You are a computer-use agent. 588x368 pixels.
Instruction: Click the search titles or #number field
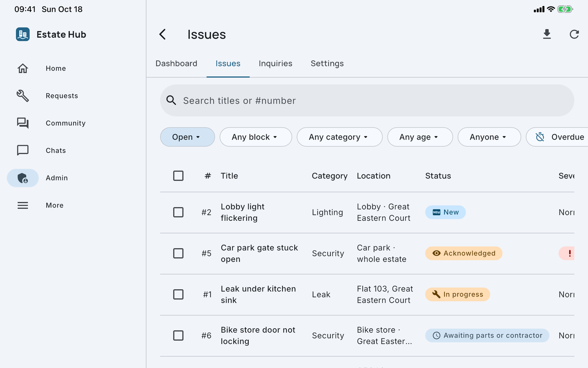coord(367,101)
